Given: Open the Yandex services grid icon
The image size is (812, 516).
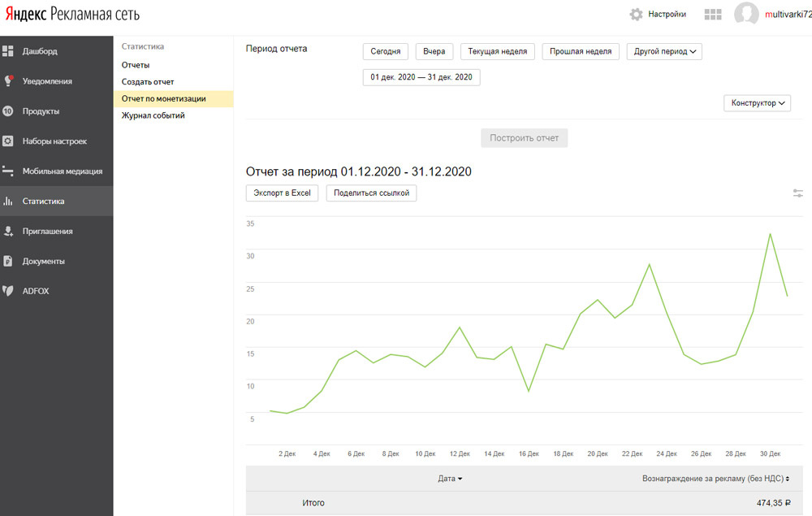Looking at the screenshot, I should click(x=713, y=15).
